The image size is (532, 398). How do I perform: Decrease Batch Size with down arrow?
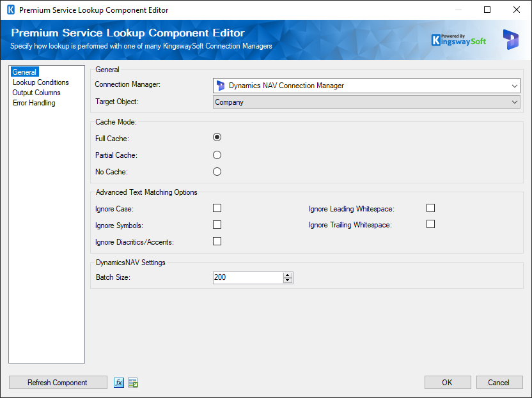pos(288,280)
